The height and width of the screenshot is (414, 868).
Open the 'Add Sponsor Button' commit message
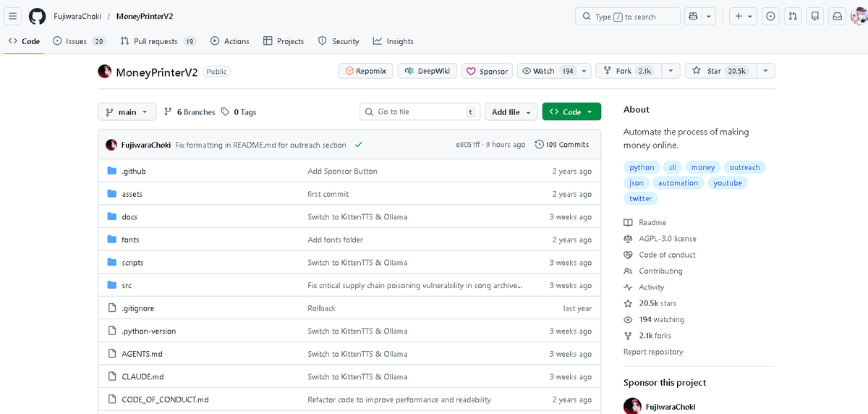click(x=342, y=171)
